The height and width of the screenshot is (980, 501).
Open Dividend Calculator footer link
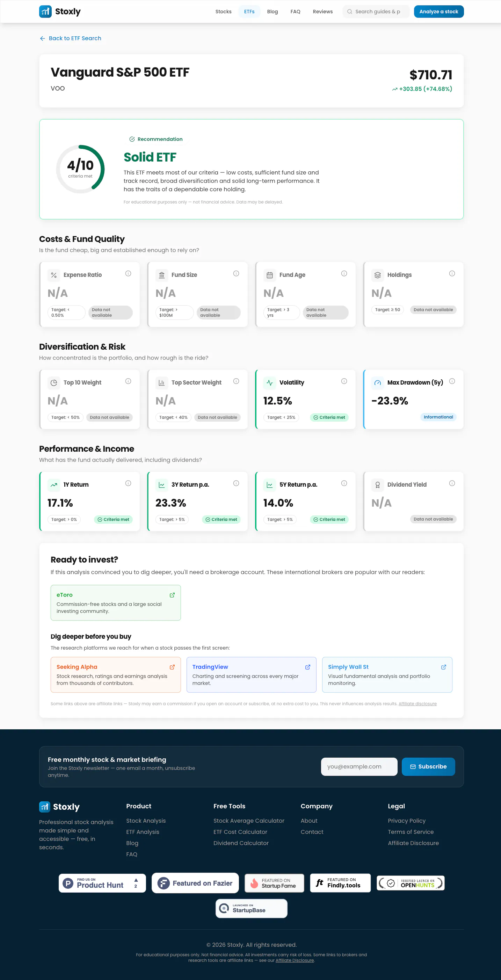pos(241,843)
